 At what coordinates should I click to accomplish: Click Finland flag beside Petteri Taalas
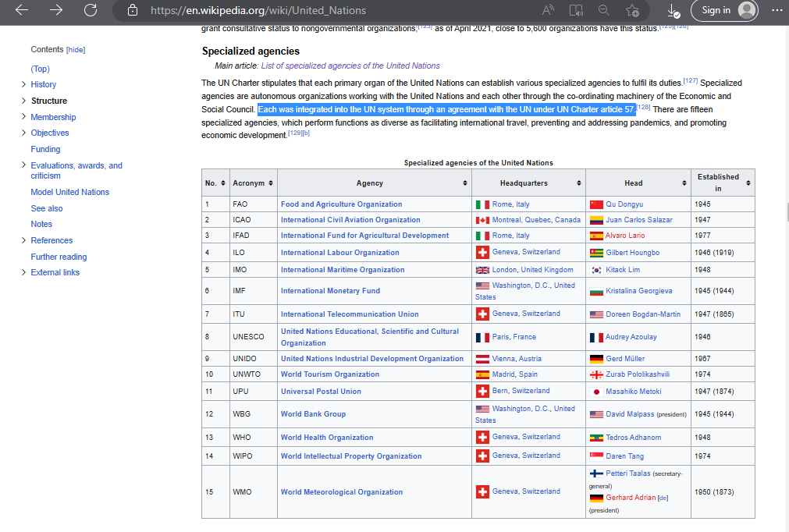596,473
